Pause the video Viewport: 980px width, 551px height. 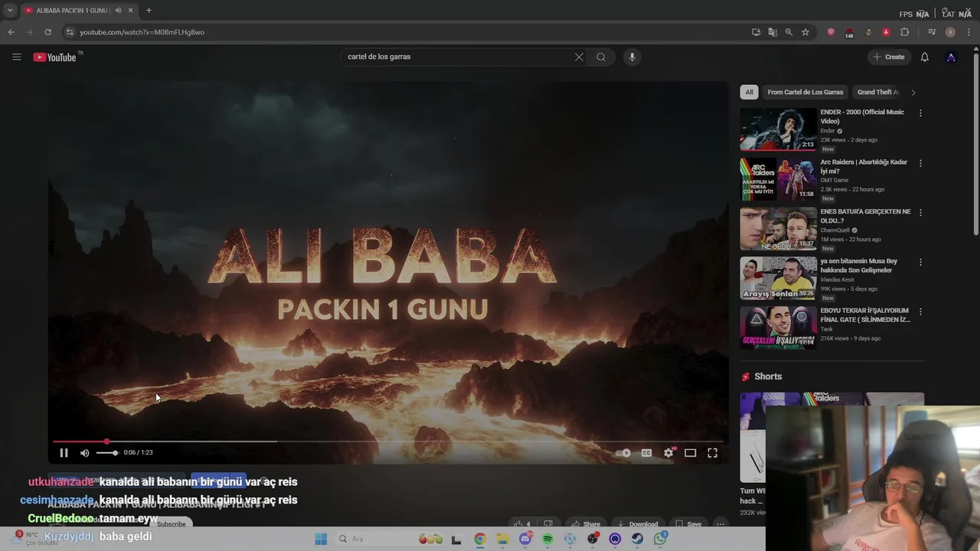click(x=64, y=453)
